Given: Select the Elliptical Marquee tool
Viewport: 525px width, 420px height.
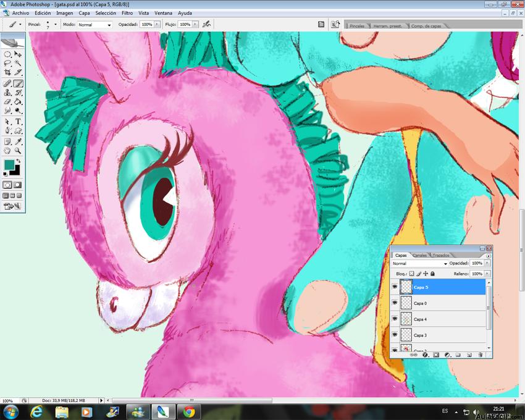Looking at the screenshot, I should click(7, 54).
